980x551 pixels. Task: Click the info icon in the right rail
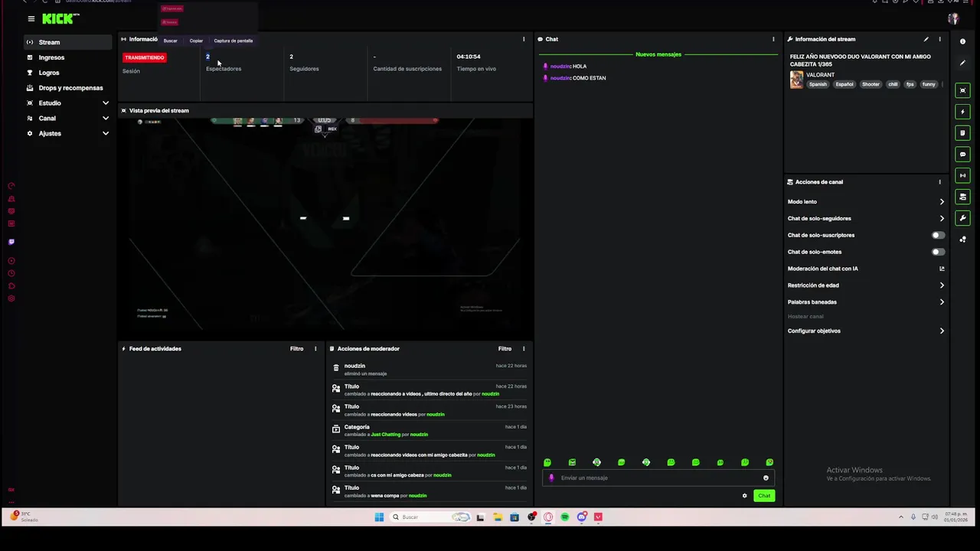(x=962, y=41)
